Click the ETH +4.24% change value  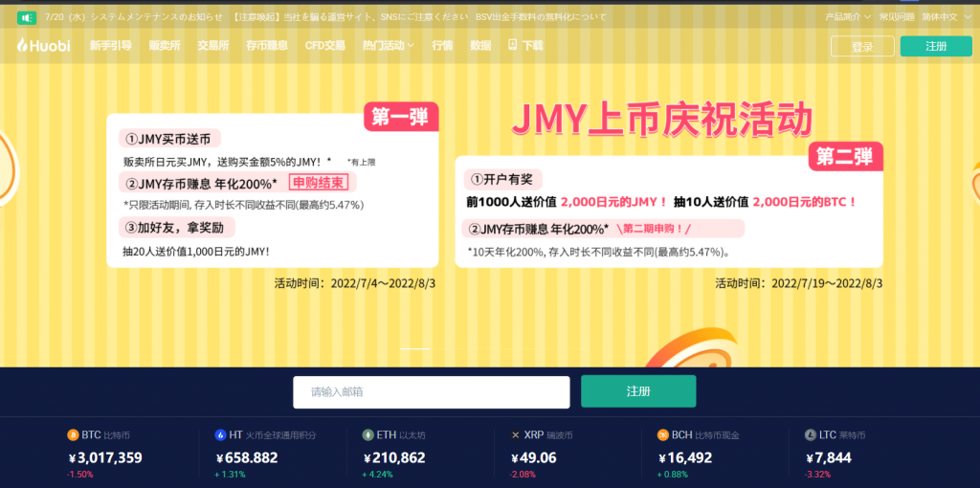(377, 475)
